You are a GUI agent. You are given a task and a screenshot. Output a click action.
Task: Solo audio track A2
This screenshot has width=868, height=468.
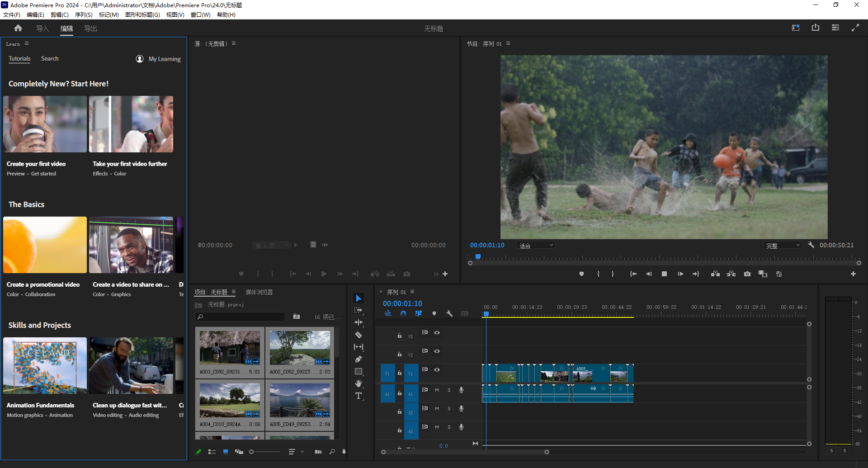tap(449, 408)
